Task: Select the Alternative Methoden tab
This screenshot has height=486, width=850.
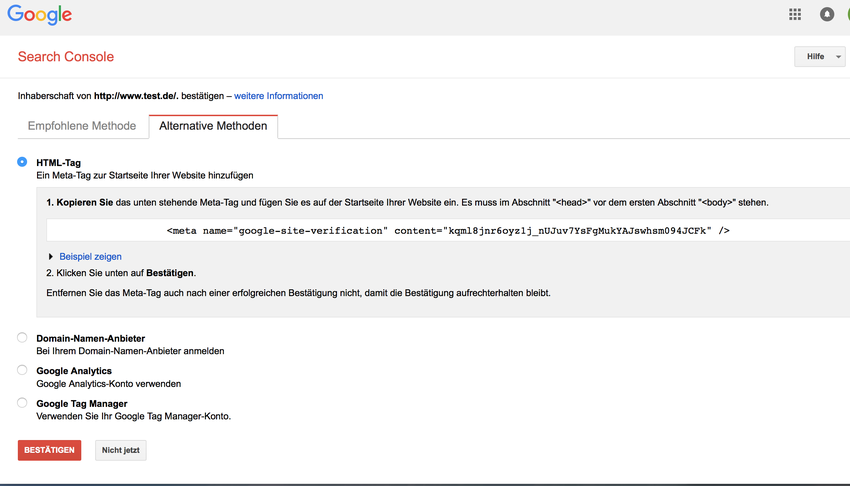Action: pos(213,126)
